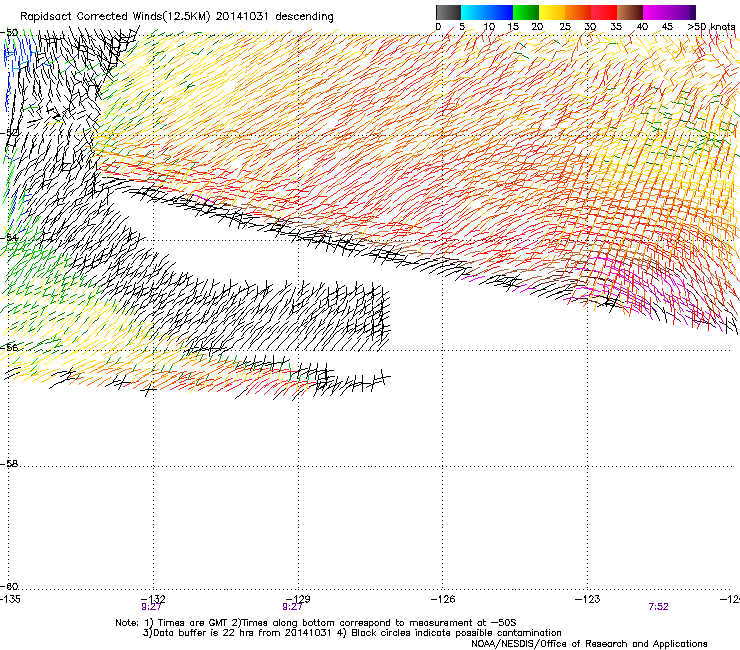The width and height of the screenshot is (740, 650).
Task: Click the latitude label -56
Action: pyautogui.click(x=9, y=347)
